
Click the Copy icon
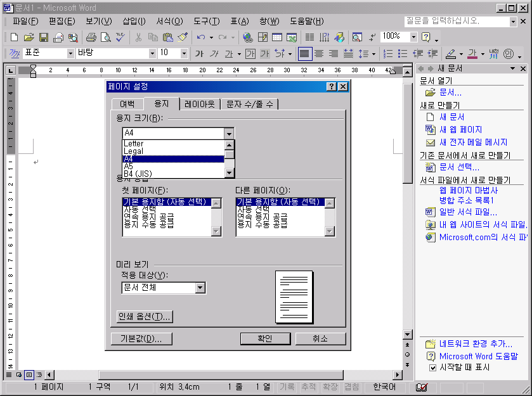(x=153, y=37)
